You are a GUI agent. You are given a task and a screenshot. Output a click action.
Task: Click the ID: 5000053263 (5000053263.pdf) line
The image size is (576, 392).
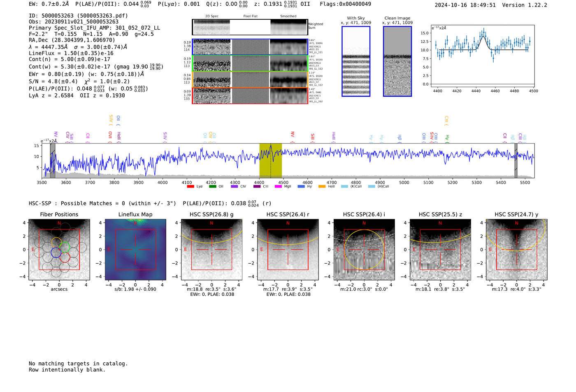(78, 16)
